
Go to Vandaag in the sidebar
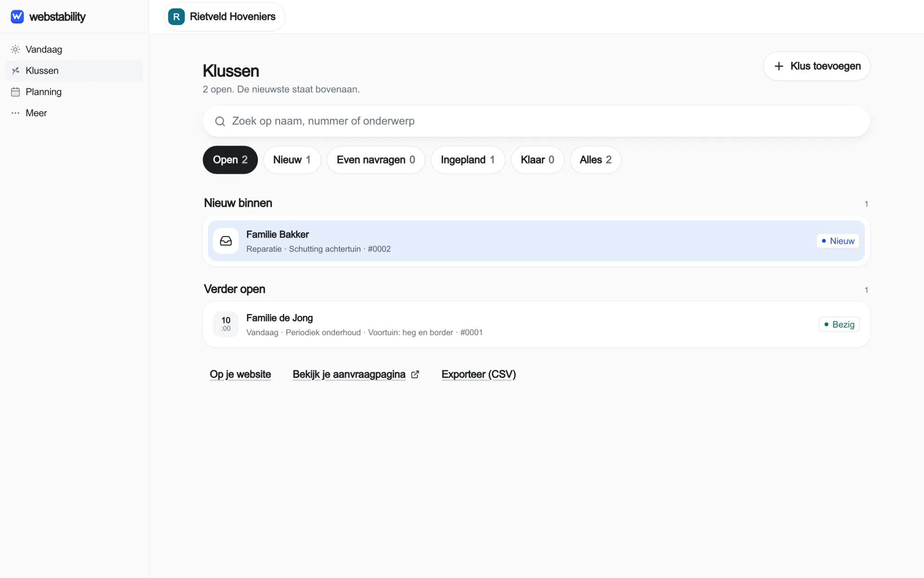tap(74, 50)
